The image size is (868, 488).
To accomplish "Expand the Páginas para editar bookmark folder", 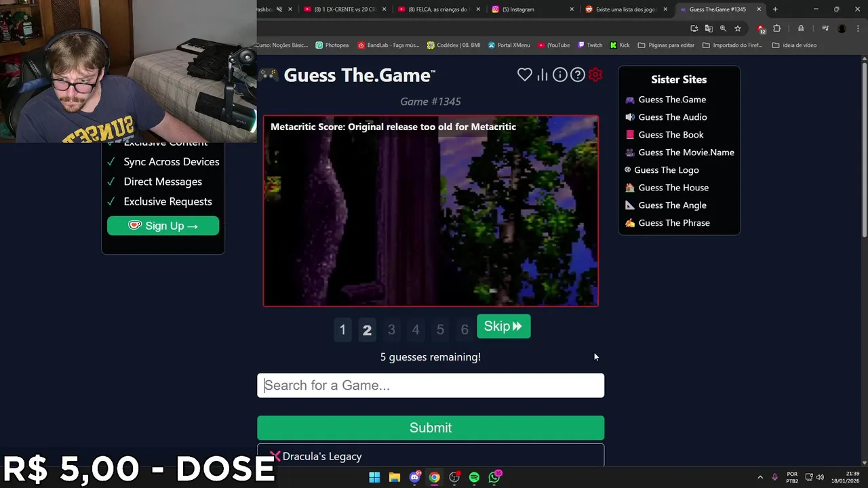I will click(666, 45).
